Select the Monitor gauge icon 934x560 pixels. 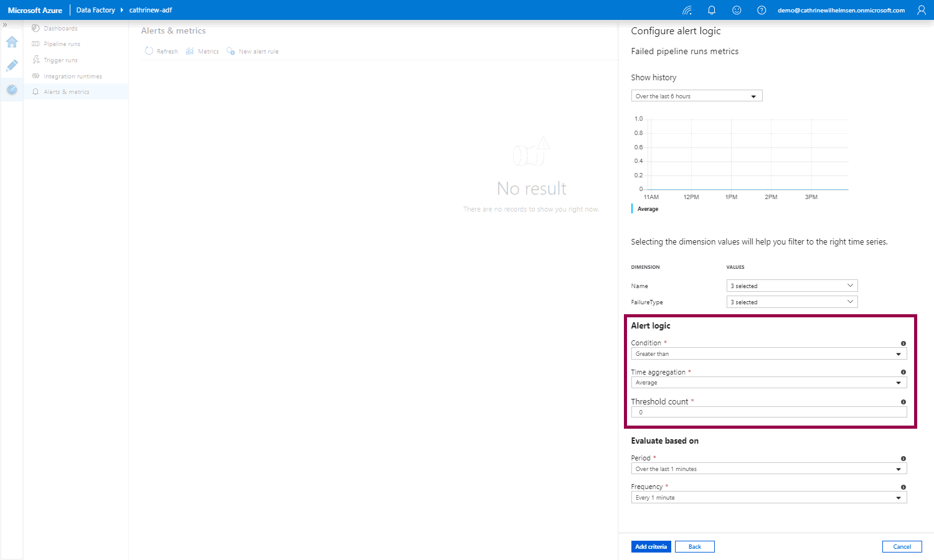click(x=12, y=90)
